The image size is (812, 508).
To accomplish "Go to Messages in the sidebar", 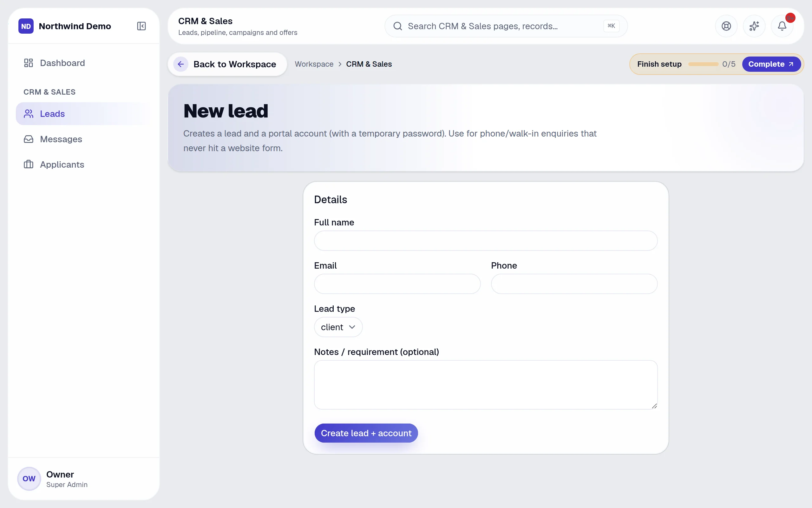I will pos(83,139).
